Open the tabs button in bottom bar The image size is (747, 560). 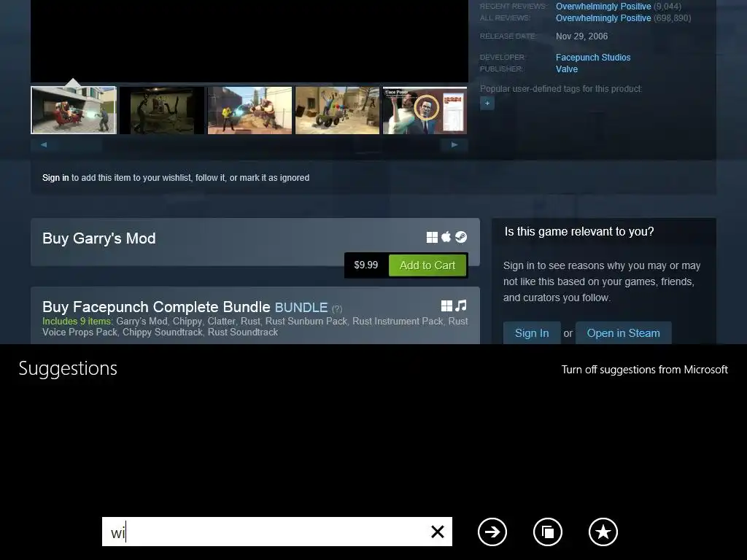pos(548,532)
